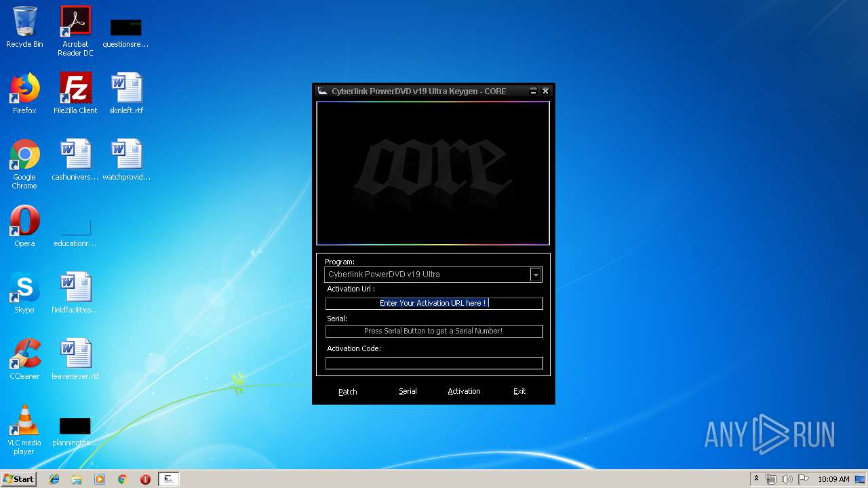Click the taskbar clock showing 10:09 AM

833,479
